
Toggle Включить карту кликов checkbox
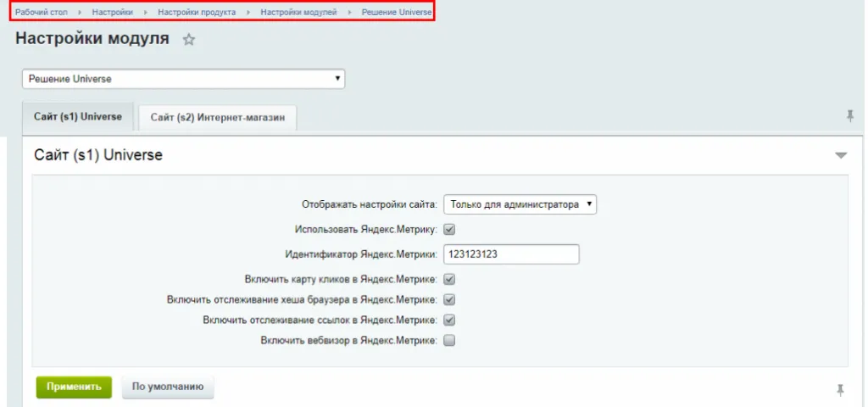(x=450, y=278)
